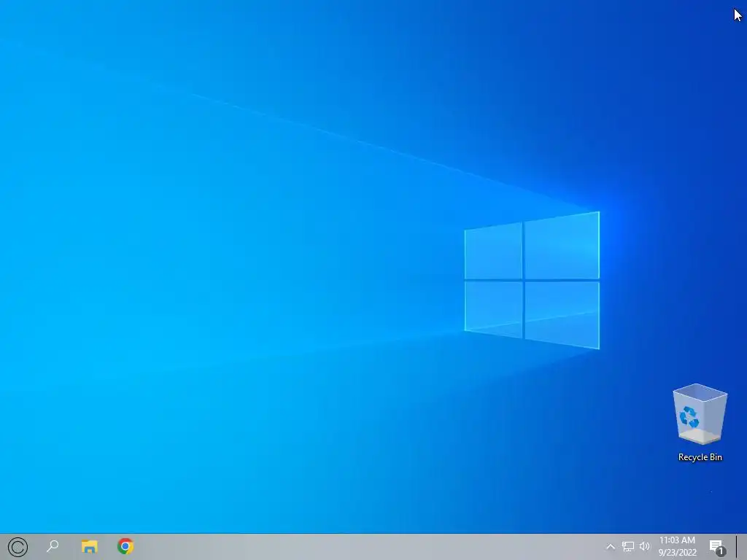Image resolution: width=747 pixels, height=560 pixels.
Task: Show hidden system tray icons
Action: click(611, 547)
